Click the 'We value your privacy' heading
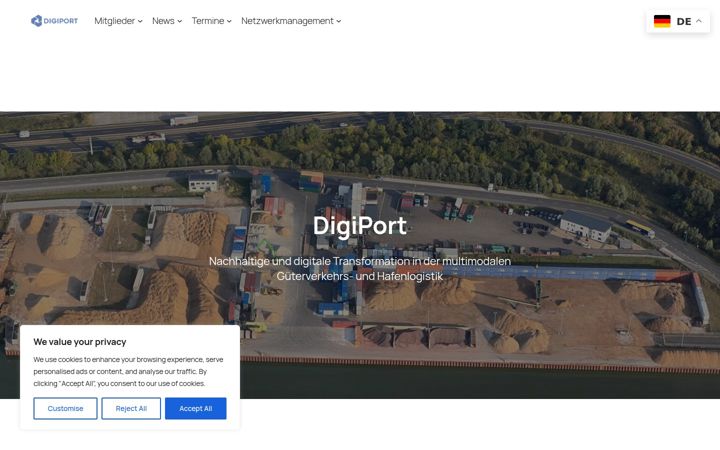The image size is (720, 450). 80,342
